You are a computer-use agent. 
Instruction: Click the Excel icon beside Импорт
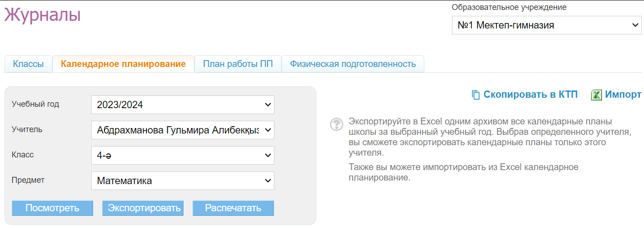click(x=597, y=95)
